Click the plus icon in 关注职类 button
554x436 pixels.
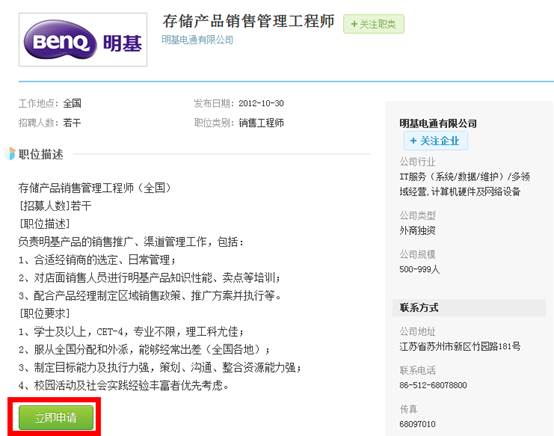click(x=354, y=24)
